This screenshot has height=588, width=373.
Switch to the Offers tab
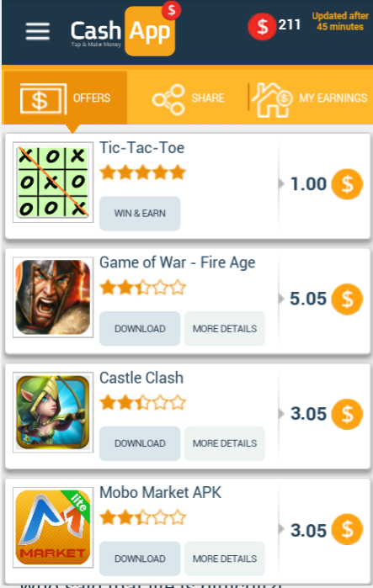click(66, 98)
